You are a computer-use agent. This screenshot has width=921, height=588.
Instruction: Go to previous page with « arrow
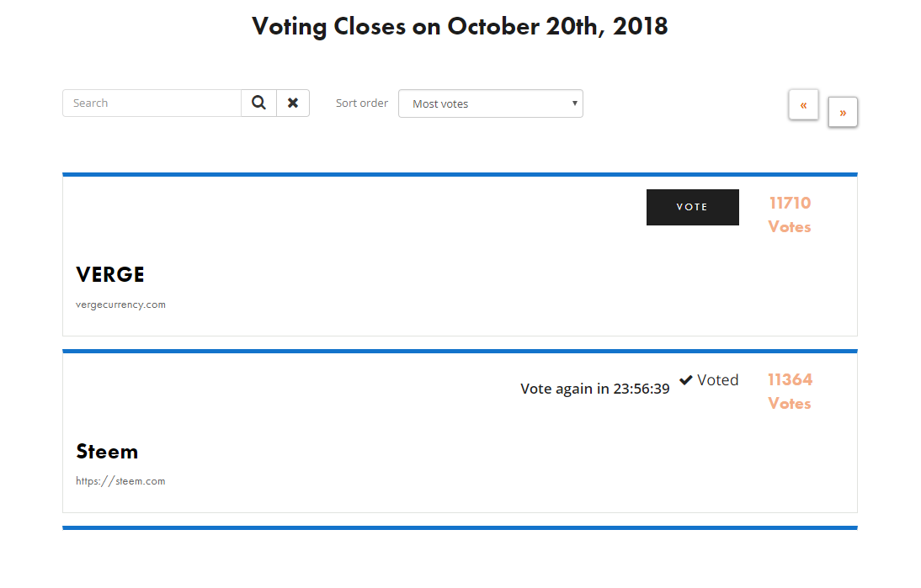pos(803,105)
